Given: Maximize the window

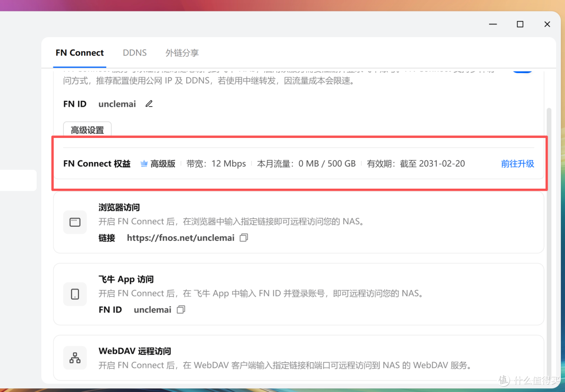Looking at the screenshot, I should (520, 24).
